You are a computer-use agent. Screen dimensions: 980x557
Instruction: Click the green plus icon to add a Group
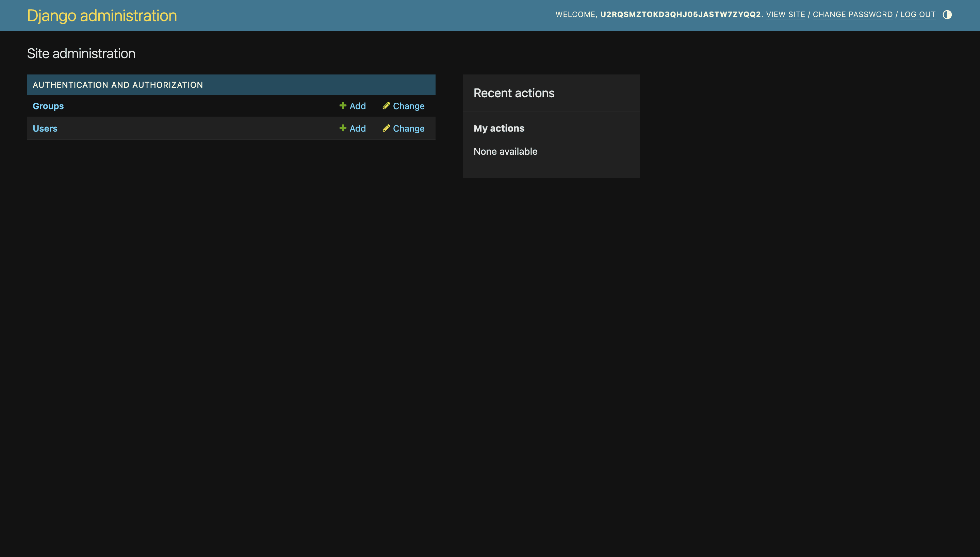click(343, 106)
